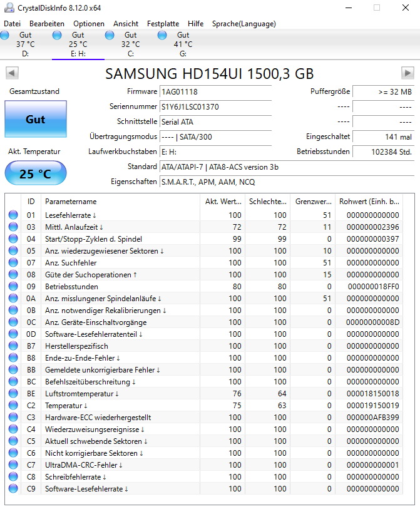Image resolution: width=420 pixels, height=509 pixels.
Task: Click the Grenzwer... column header
Action: point(313,202)
